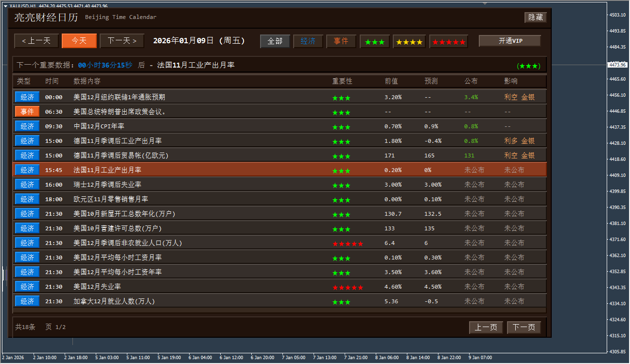Viewport: 630px width, 364px height.
Task: Hide the calendar with 隐藏 button
Action: tap(535, 17)
